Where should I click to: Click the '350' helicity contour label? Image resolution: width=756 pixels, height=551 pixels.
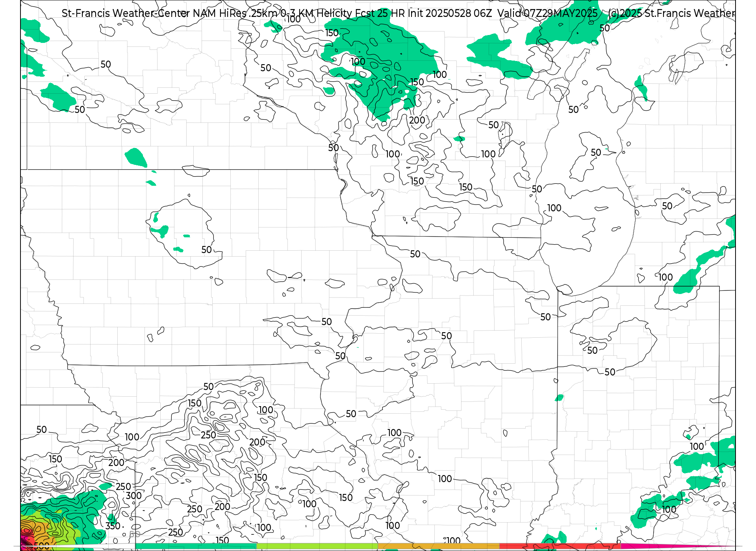pos(113,526)
